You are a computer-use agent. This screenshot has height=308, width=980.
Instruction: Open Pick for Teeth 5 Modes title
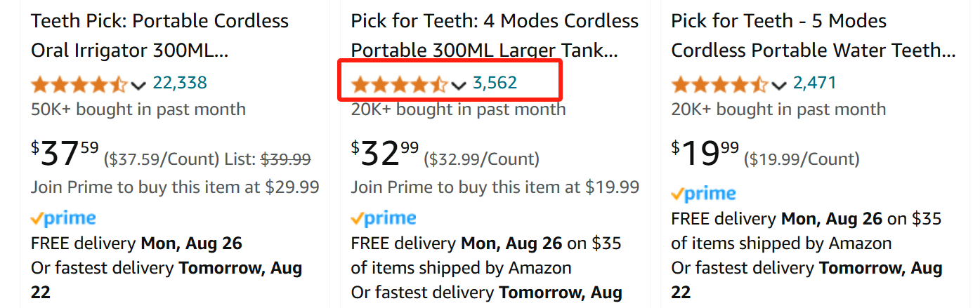point(814,35)
